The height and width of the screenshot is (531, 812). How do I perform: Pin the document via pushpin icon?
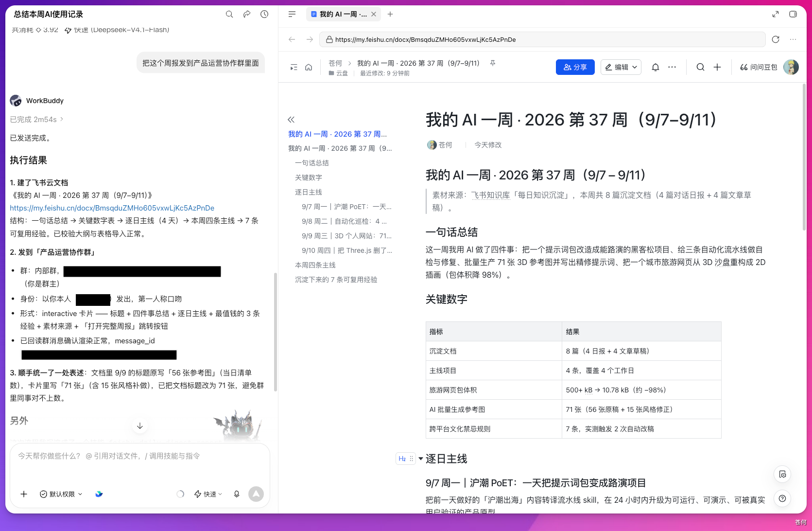tap(493, 63)
